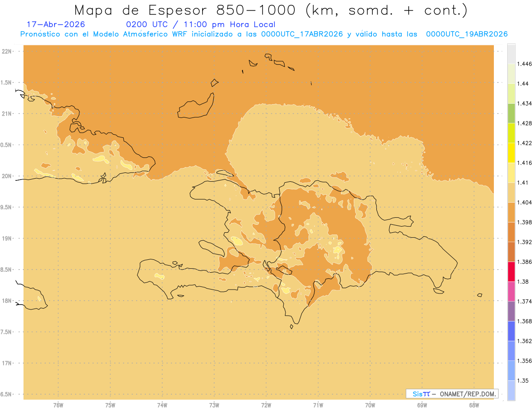Select the 1.374 pink legend band

(511, 291)
